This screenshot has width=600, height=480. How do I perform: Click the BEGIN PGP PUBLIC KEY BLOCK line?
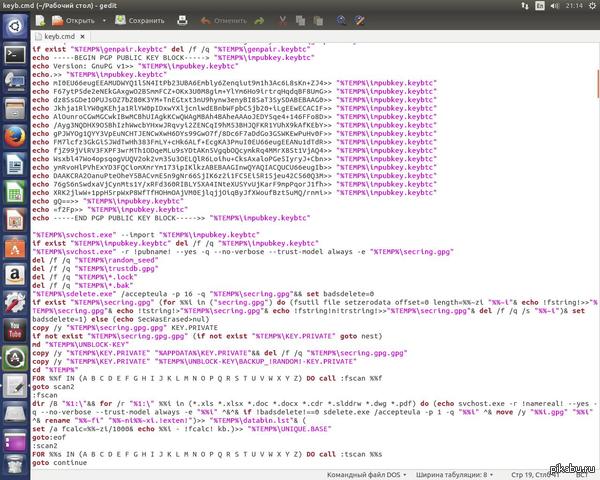click(173, 57)
